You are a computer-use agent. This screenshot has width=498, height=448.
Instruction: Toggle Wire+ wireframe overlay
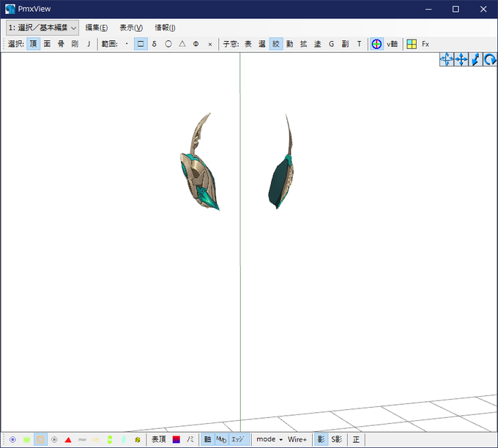click(x=297, y=440)
